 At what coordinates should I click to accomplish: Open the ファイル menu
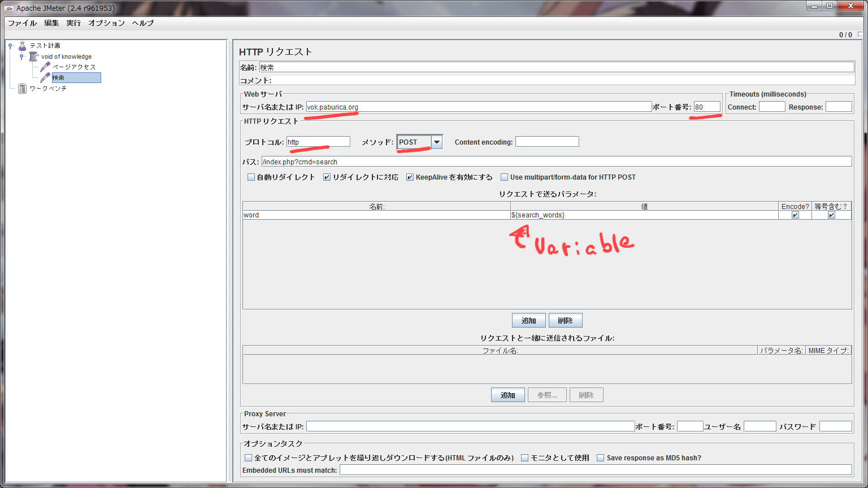tap(22, 23)
